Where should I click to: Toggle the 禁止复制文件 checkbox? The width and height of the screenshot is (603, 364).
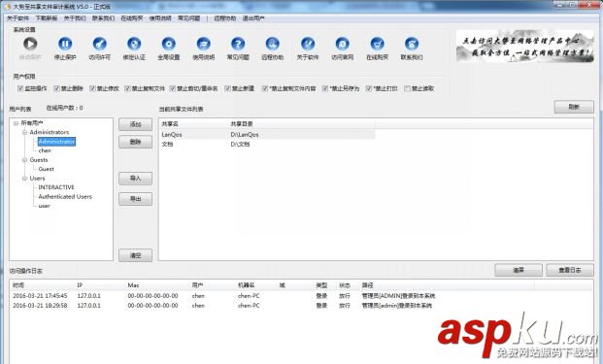coord(127,88)
